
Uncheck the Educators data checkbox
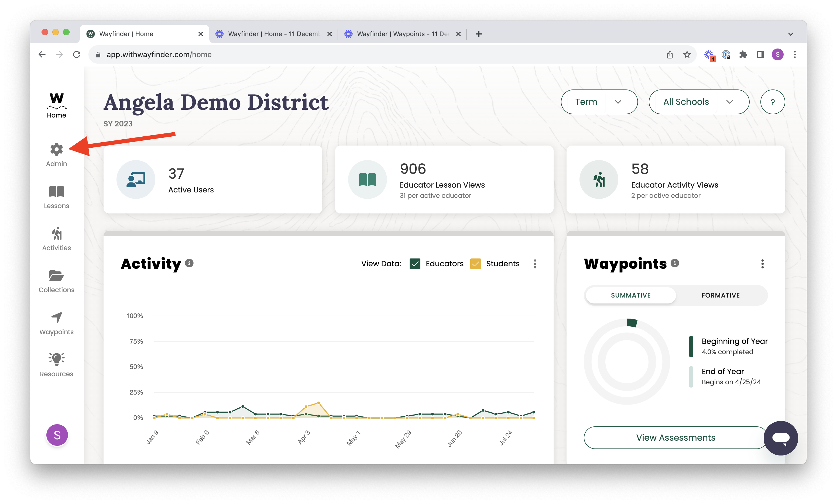click(415, 264)
